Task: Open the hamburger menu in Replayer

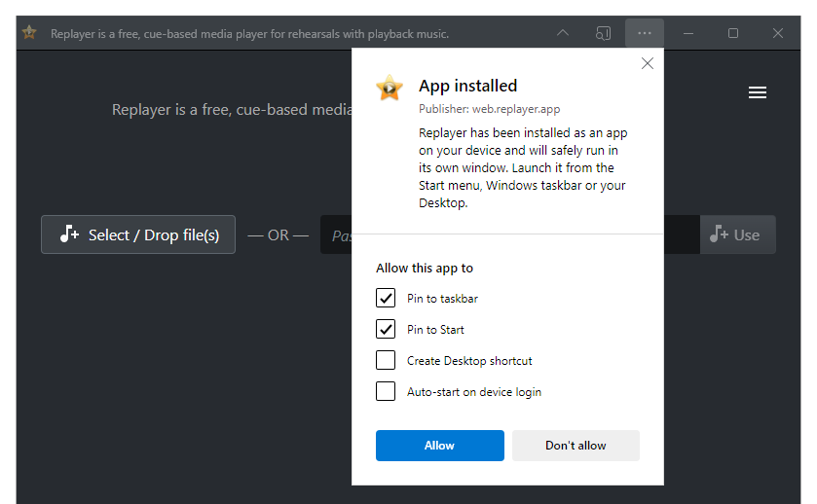Action: pyautogui.click(x=757, y=92)
